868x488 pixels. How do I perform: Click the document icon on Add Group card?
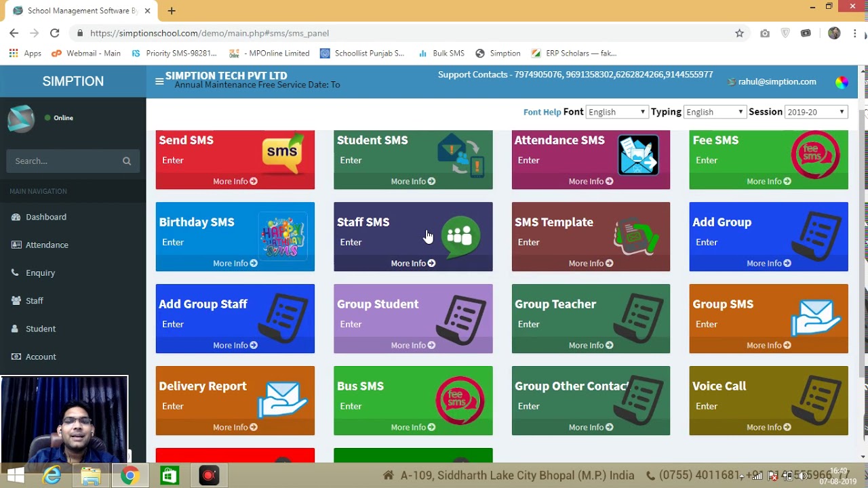tap(816, 237)
